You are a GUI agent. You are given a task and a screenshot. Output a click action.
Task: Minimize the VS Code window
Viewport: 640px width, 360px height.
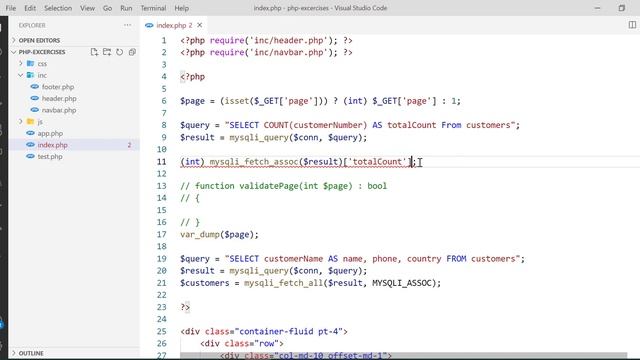[597, 8]
